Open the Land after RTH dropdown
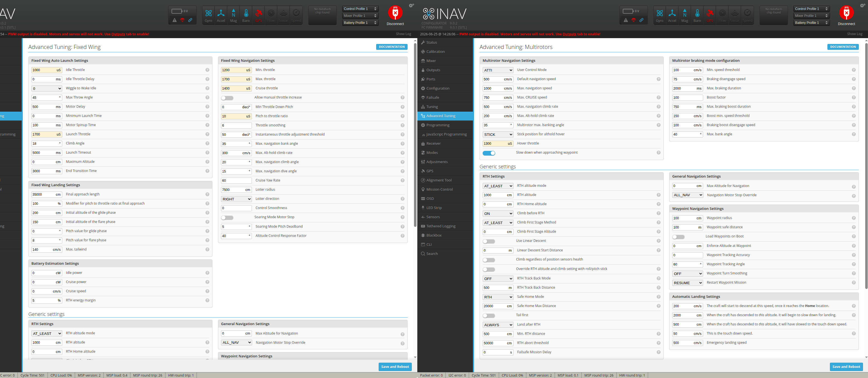Screen dimensions: 868x378 (498, 325)
